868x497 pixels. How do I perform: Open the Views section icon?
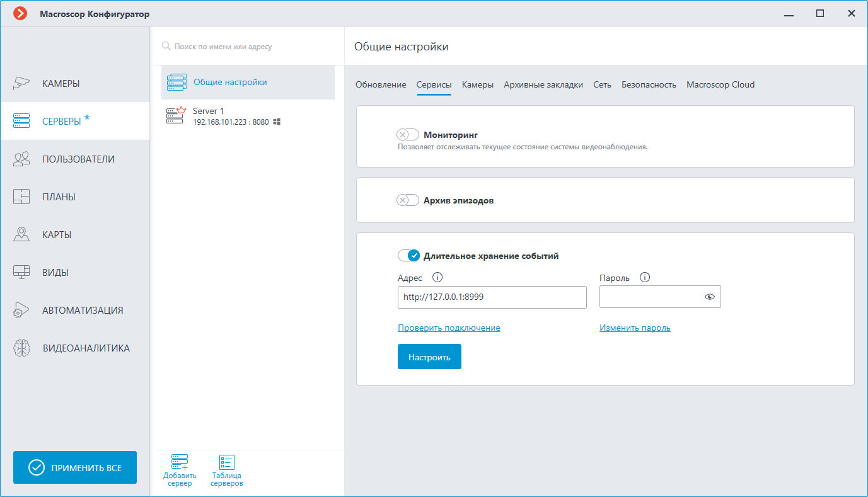pos(21,272)
